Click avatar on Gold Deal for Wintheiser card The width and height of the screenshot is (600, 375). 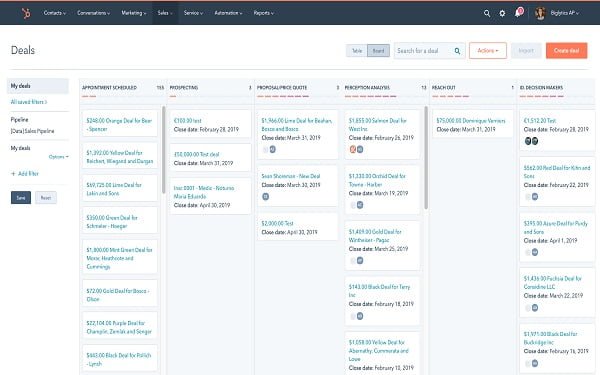coord(360,261)
